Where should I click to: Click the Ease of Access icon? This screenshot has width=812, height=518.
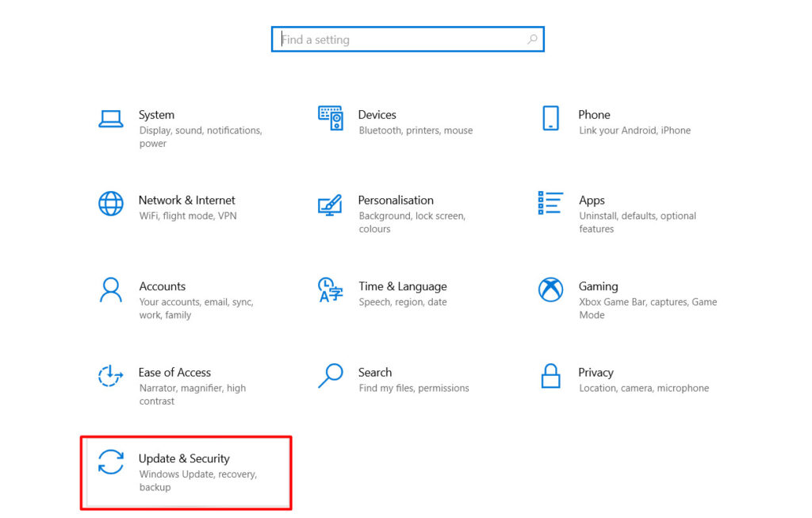pyautogui.click(x=111, y=376)
